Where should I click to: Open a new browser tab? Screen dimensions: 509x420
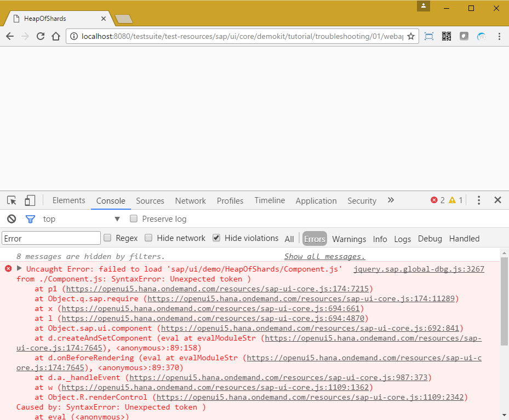[x=124, y=19]
